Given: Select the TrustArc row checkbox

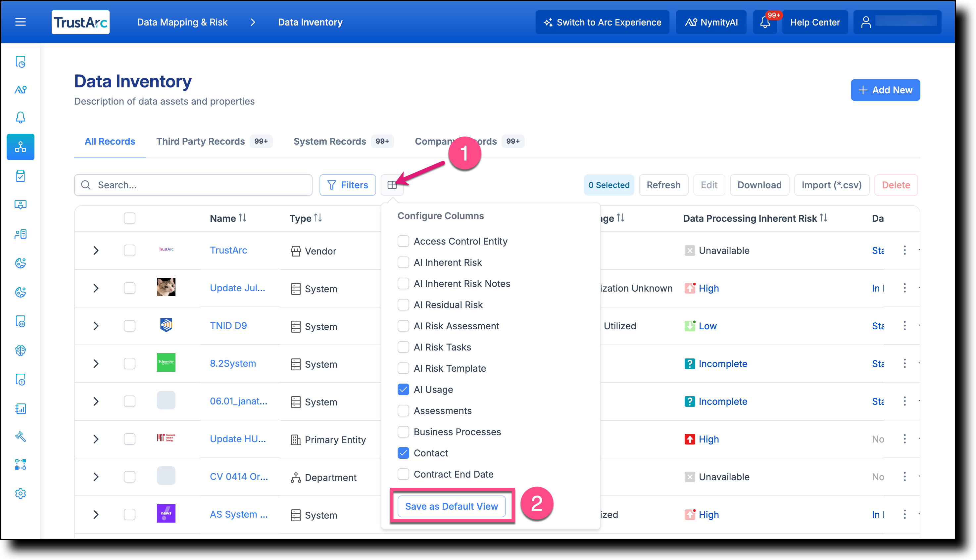Looking at the screenshot, I should (x=129, y=251).
